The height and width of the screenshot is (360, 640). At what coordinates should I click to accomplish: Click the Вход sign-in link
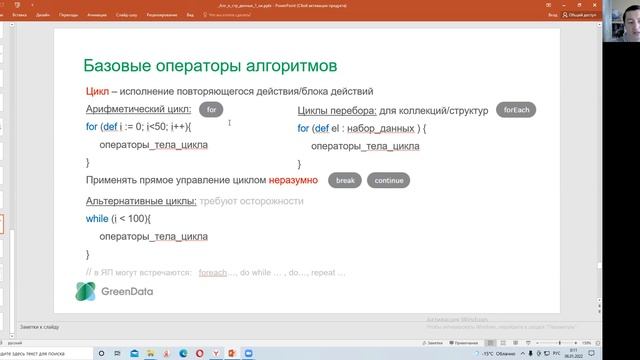click(553, 15)
